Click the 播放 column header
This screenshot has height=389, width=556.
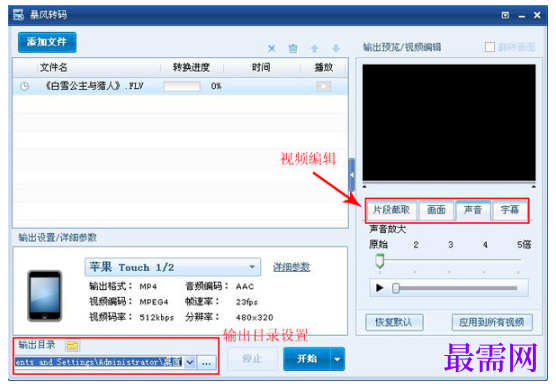coord(323,67)
